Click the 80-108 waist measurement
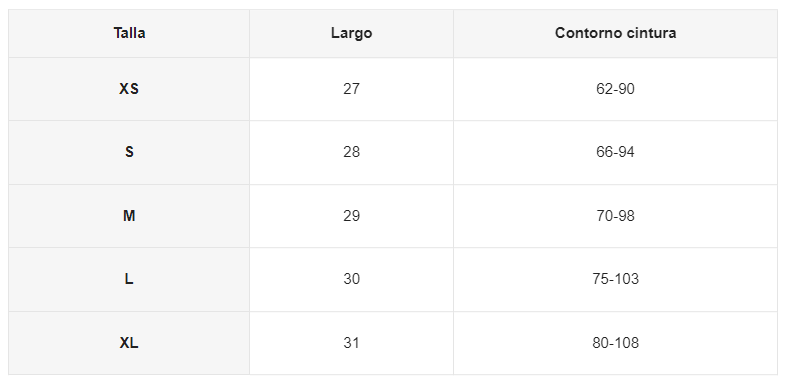Image resolution: width=788 pixels, height=376 pixels. pos(615,343)
